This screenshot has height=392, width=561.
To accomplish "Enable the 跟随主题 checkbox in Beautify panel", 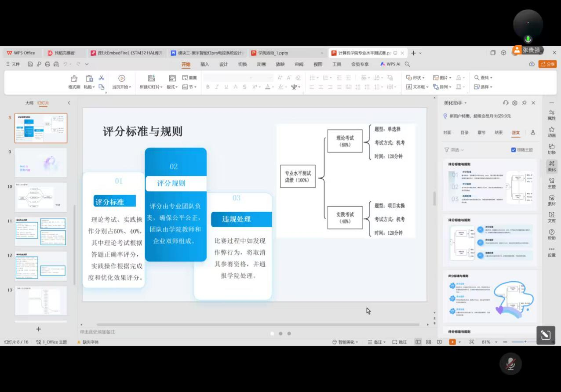I will 514,150.
